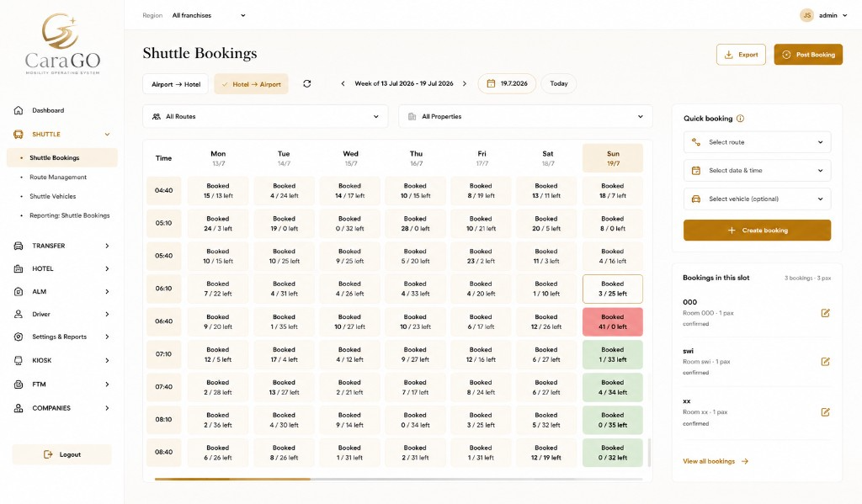
Task: Expand the ALM menu chevron
Action: [107, 292]
